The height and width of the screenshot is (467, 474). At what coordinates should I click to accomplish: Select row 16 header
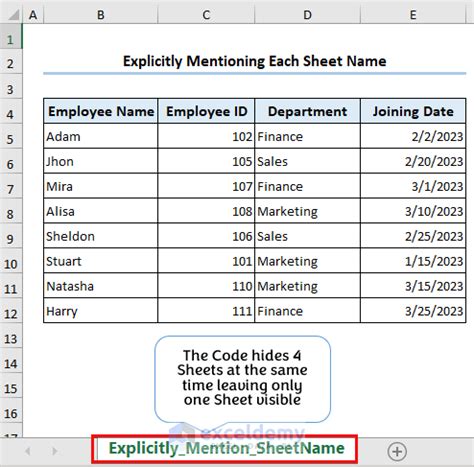pos(11,411)
